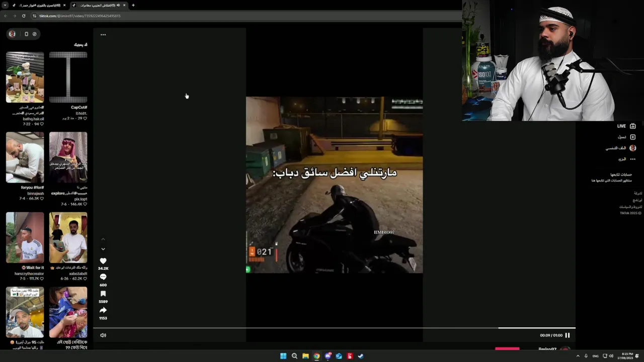Image resolution: width=644 pixels, height=362 pixels.
Task: Open the الشركة footer link
Action: (x=638, y=193)
